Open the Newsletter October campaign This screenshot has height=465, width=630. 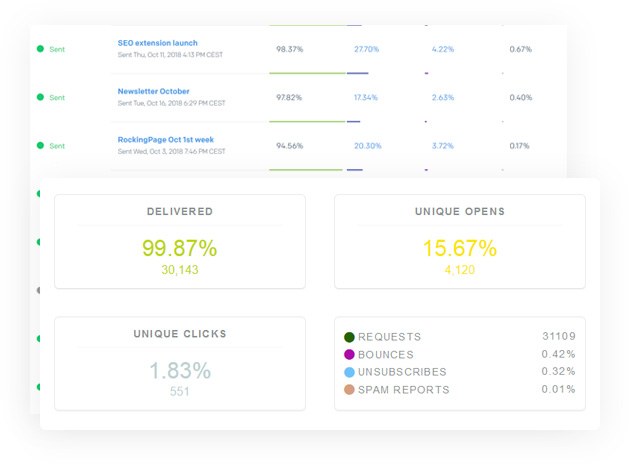pos(153,91)
